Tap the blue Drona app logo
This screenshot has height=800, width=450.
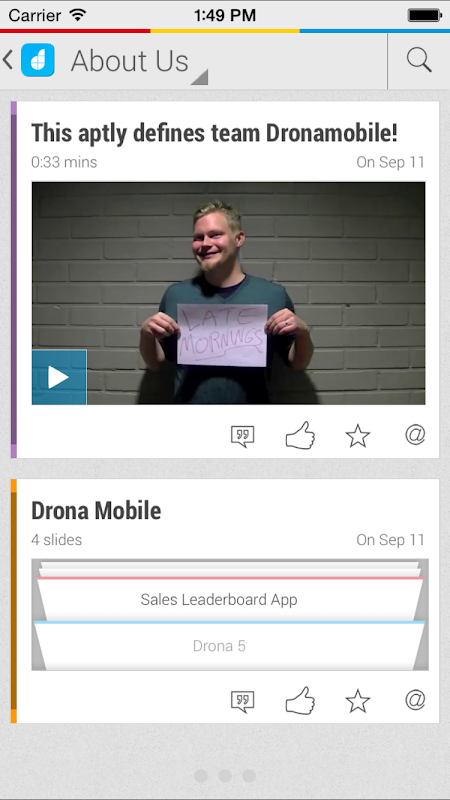click(38, 60)
